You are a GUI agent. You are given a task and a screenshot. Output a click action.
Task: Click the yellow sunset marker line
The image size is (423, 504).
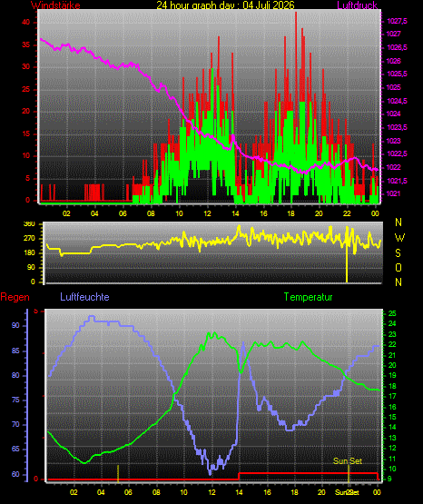point(349,473)
